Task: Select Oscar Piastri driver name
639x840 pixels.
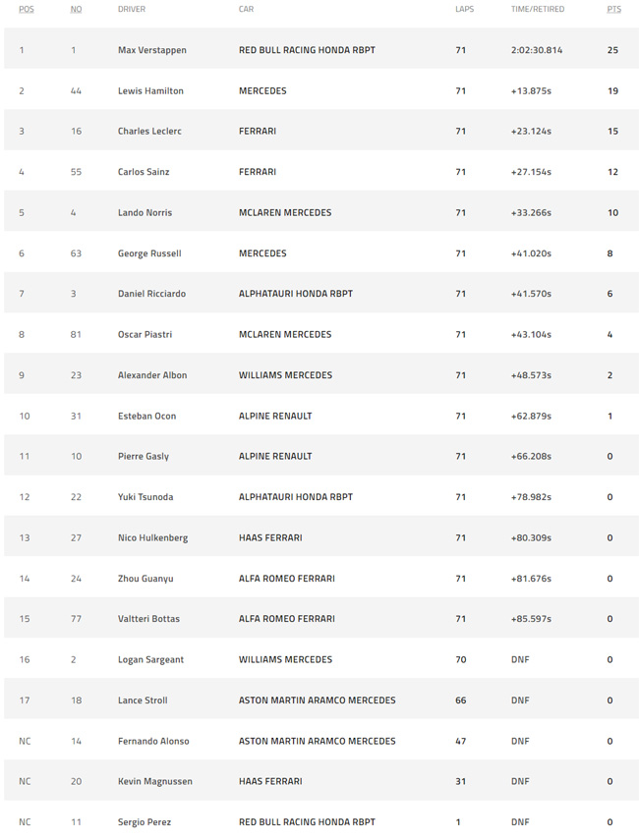Action: tap(145, 334)
